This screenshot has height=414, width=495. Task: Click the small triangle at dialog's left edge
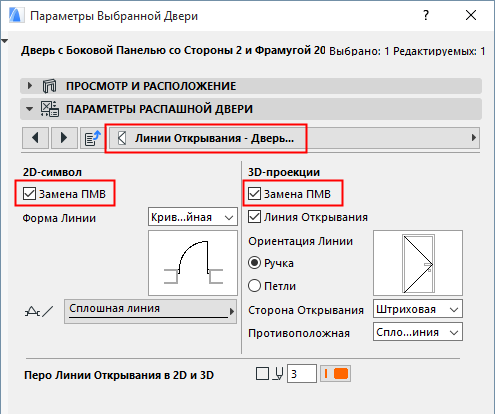pos(4,41)
